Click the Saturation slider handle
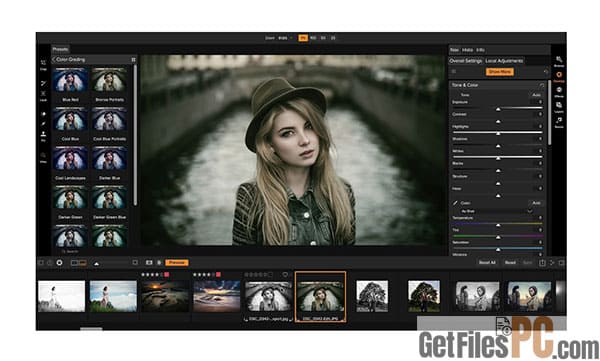 point(498,250)
